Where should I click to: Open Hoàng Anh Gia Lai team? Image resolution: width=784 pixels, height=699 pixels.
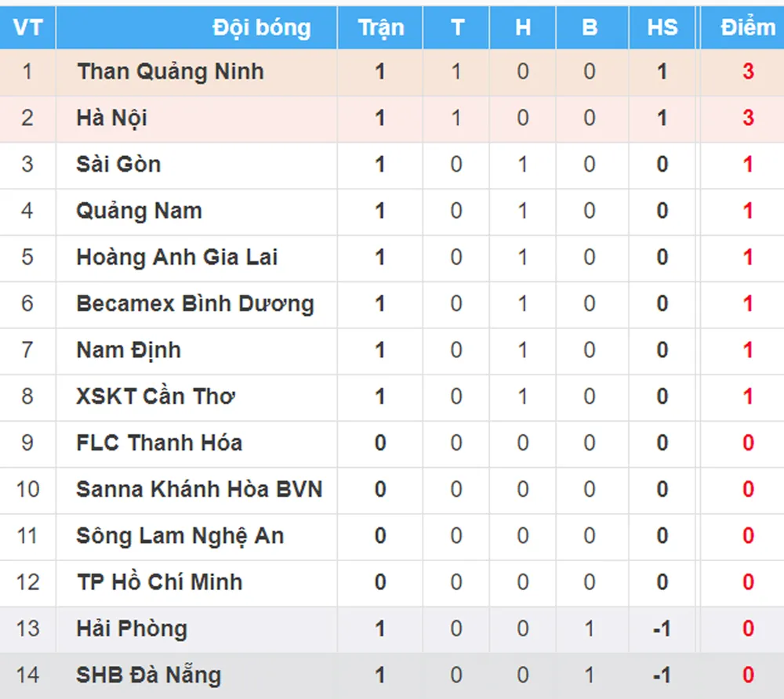pyautogui.click(x=176, y=257)
